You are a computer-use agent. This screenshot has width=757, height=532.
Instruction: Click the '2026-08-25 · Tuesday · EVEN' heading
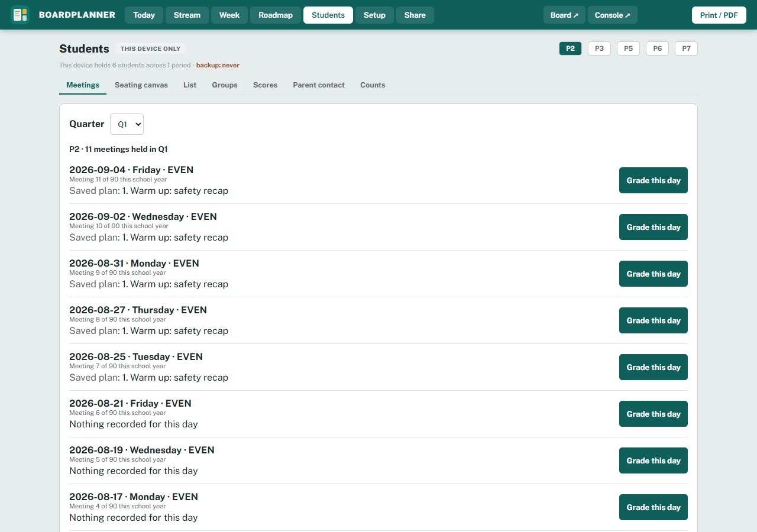pos(136,356)
